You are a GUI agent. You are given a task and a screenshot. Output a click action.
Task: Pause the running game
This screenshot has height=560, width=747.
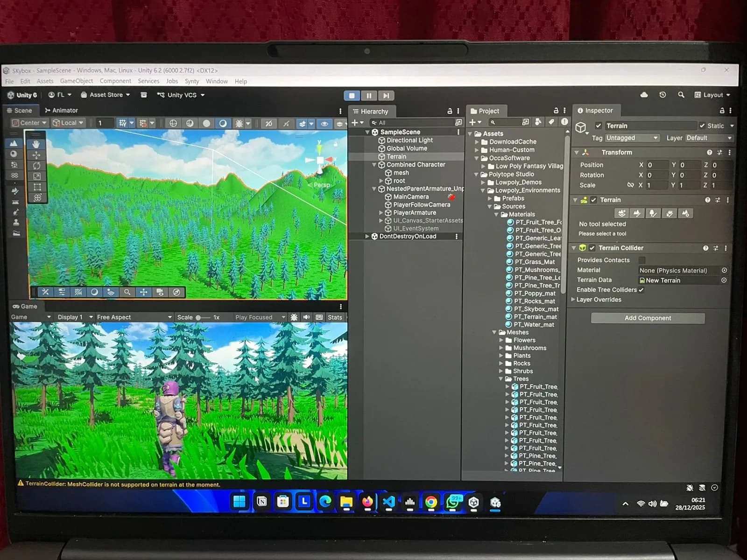[369, 96]
